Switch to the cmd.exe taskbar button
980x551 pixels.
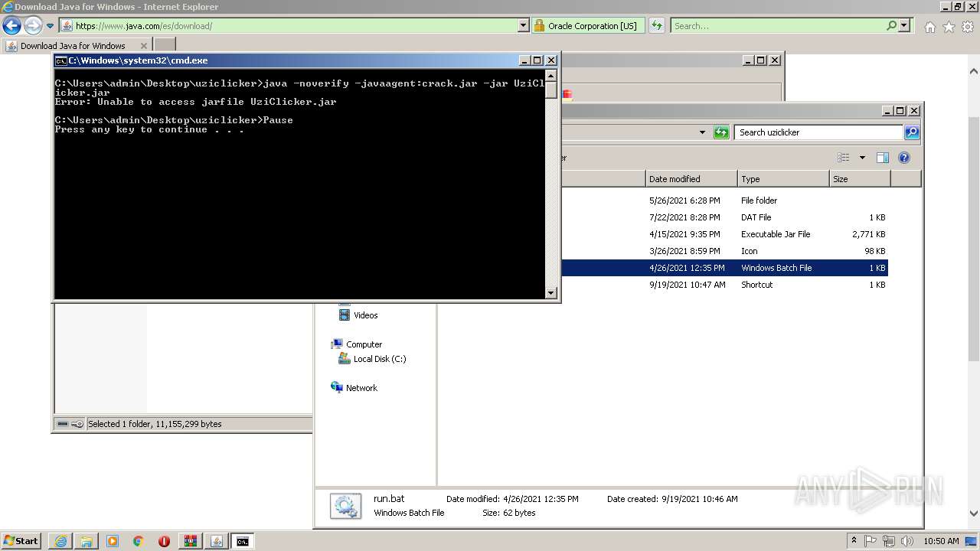(x=242, y=541)
